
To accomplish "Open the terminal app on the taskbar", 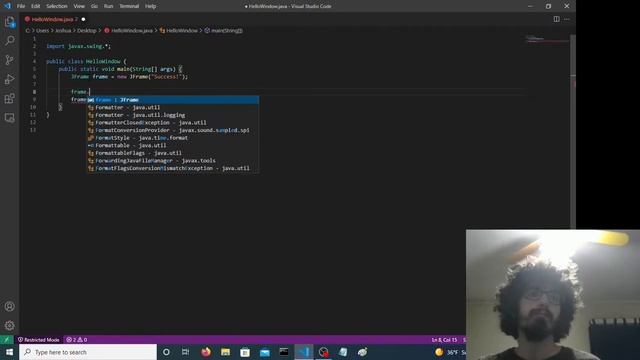I will (284, 352).
